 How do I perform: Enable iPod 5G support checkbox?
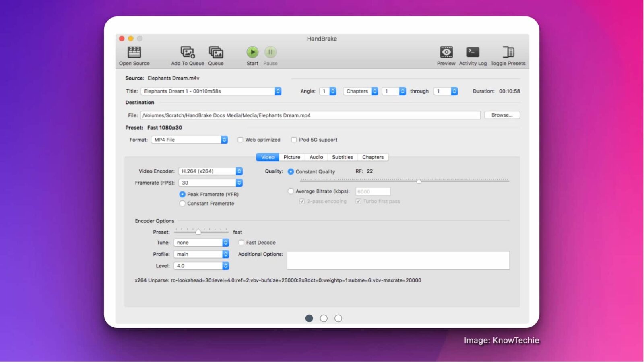click(294, 140)
